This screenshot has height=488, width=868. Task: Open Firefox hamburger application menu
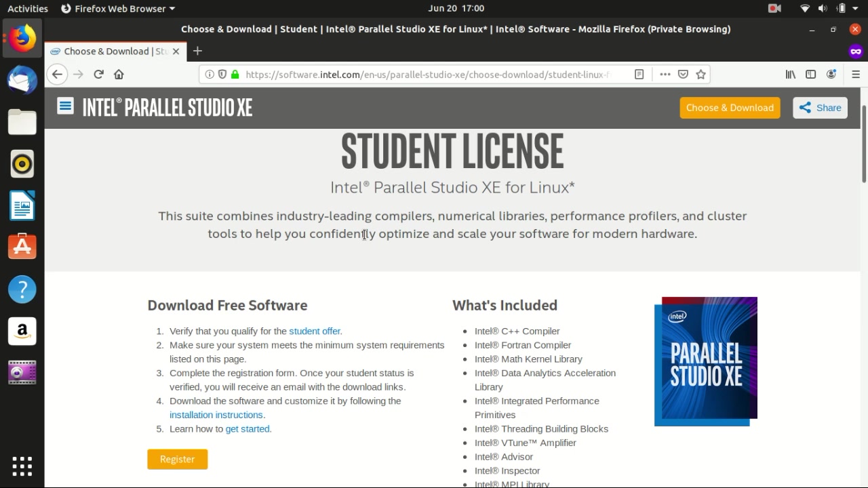(x=856, y=75)
